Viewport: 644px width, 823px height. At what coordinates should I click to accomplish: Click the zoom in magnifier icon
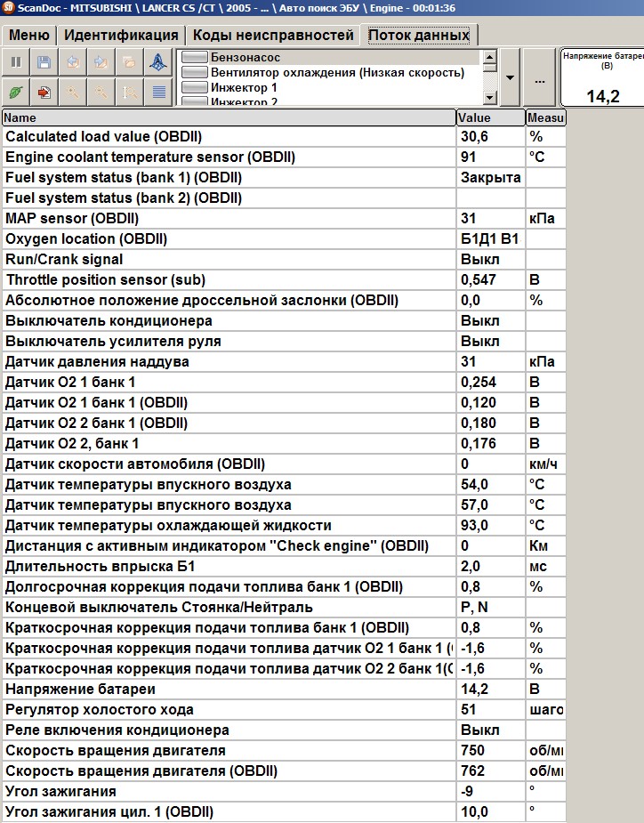(72, 92)
